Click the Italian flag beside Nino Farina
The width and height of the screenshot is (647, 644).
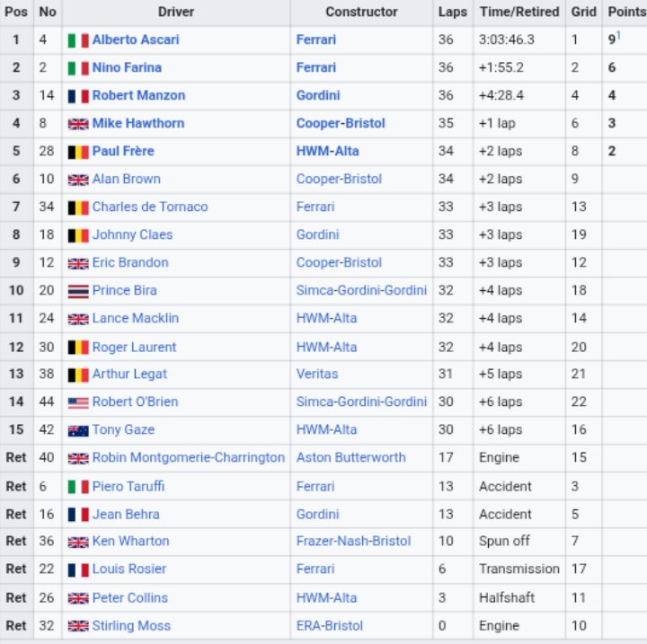pos(78,68)
